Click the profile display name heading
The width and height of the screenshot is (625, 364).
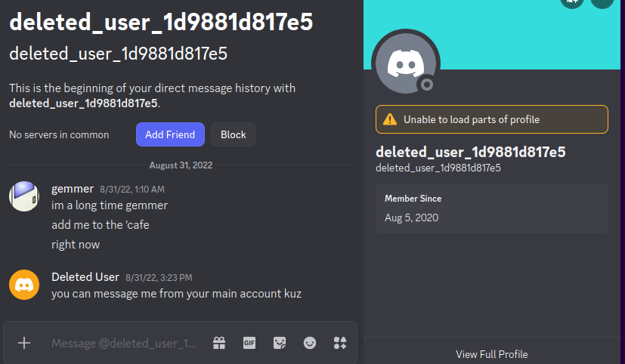tap(470, 152)
